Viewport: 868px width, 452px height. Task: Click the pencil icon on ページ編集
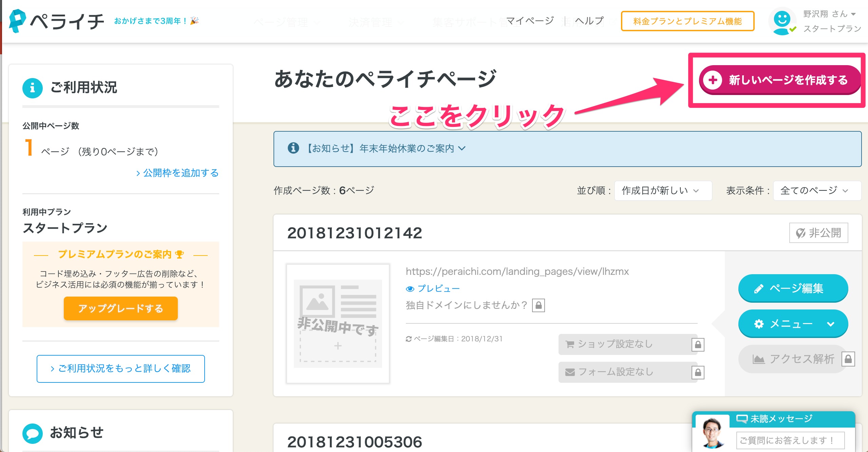[x=759, y=289]
